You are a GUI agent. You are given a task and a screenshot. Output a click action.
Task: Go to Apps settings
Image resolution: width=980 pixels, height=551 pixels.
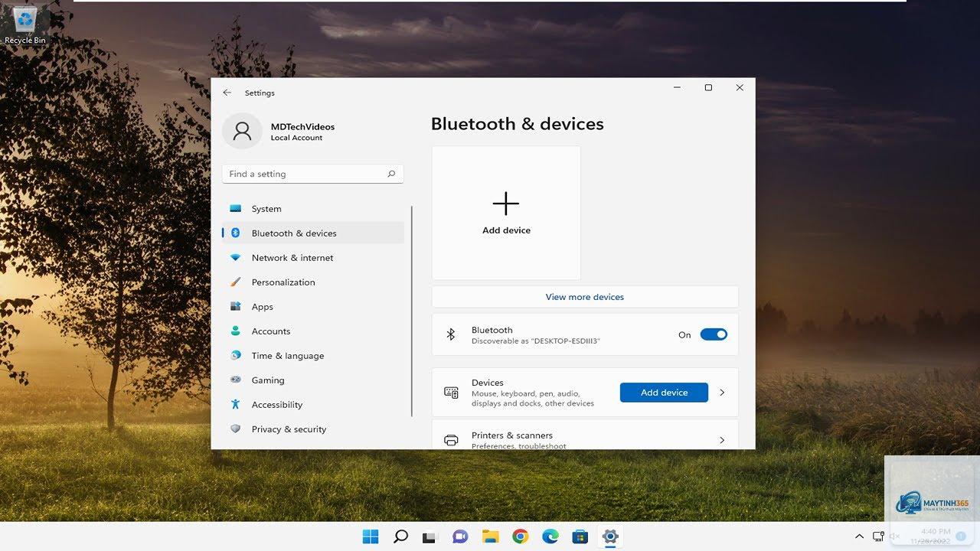(312, 307)
